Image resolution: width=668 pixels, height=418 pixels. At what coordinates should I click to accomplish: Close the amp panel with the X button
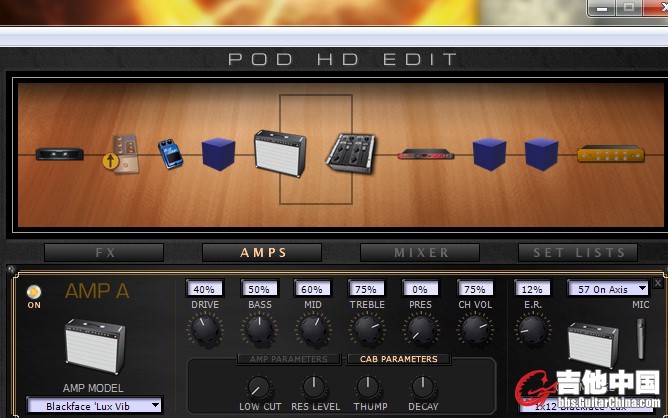pyautogui.click(x=658, y=283)
